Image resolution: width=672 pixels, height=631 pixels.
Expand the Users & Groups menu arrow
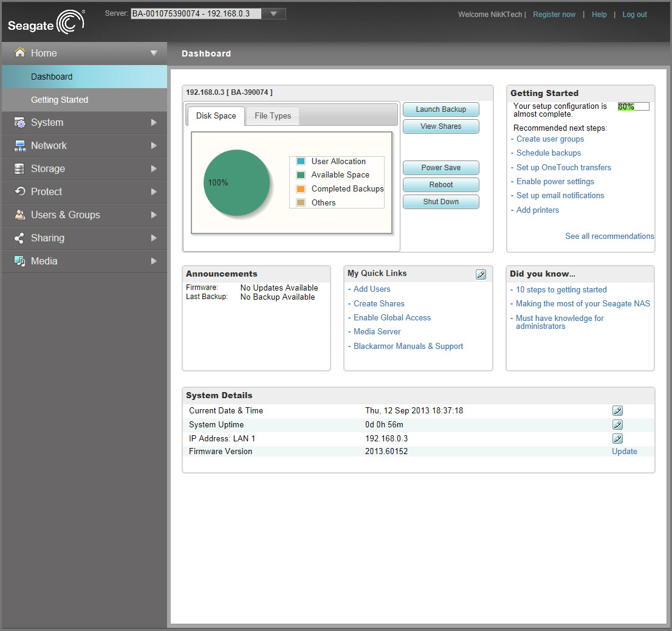[x=154, y=215]
